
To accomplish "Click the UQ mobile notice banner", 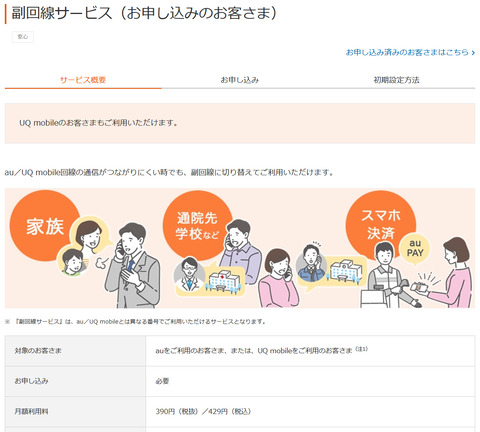I will coord(240,123).
